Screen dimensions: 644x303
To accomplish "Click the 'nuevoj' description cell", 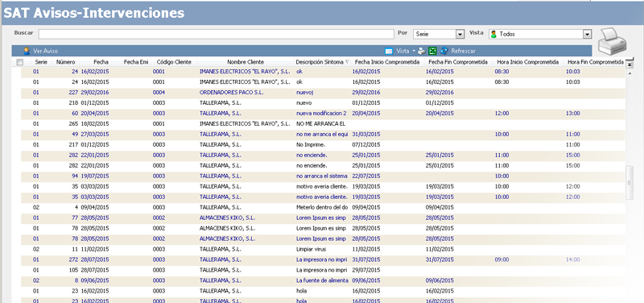I will tap(304, 93).
